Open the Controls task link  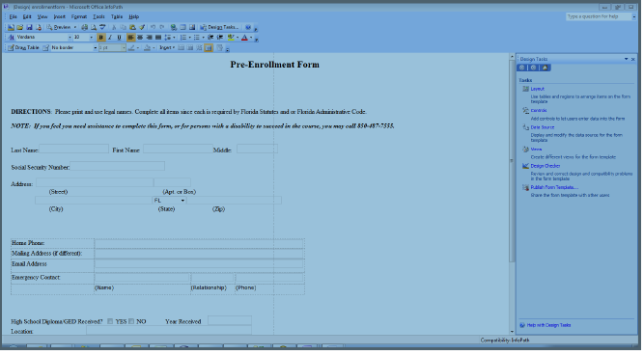(539, 110)
